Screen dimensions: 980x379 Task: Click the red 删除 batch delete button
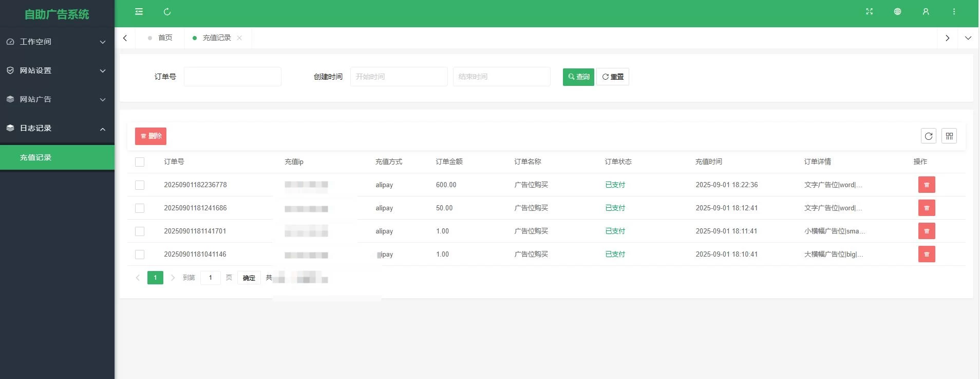tap(150, 136)
